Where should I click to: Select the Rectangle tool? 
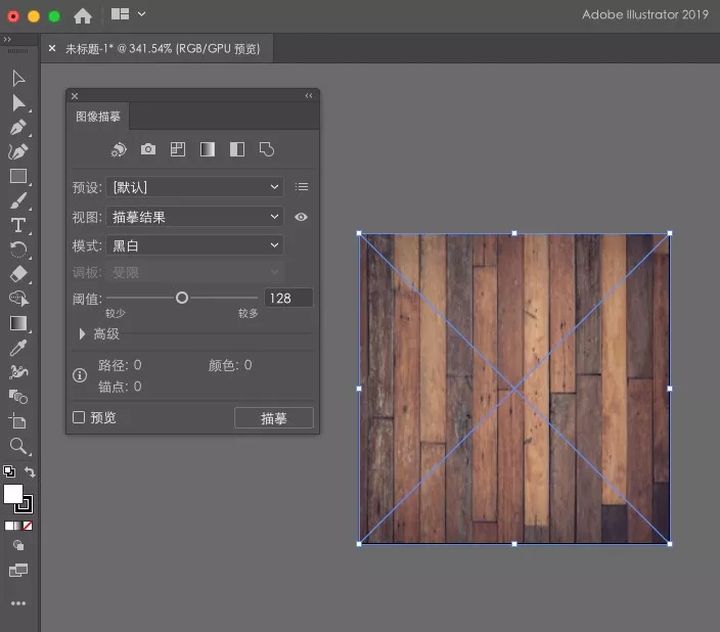(18, 176)
